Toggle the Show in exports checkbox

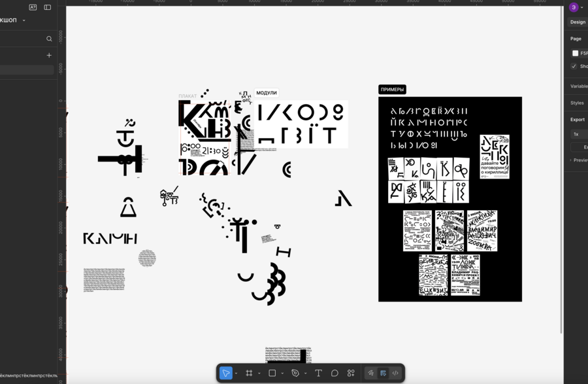click(x=574, y=66)
